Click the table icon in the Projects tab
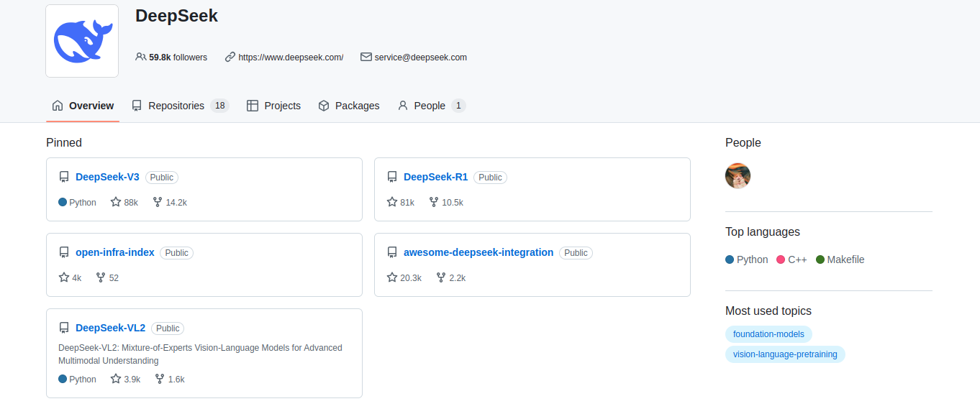The image size is (980, 409). click(252, 106)
